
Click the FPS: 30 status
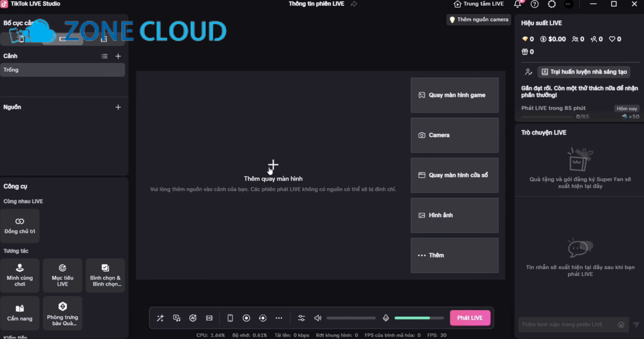(437, 335)
